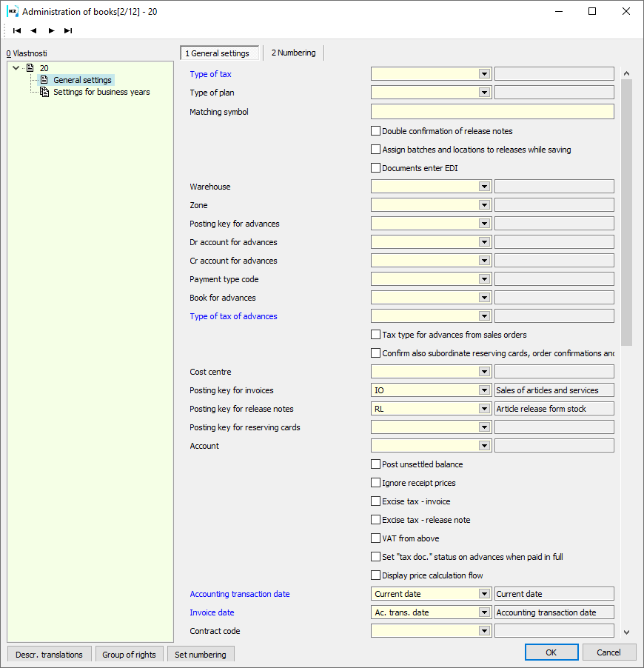Click the Set numbering button

coord(200,655)
